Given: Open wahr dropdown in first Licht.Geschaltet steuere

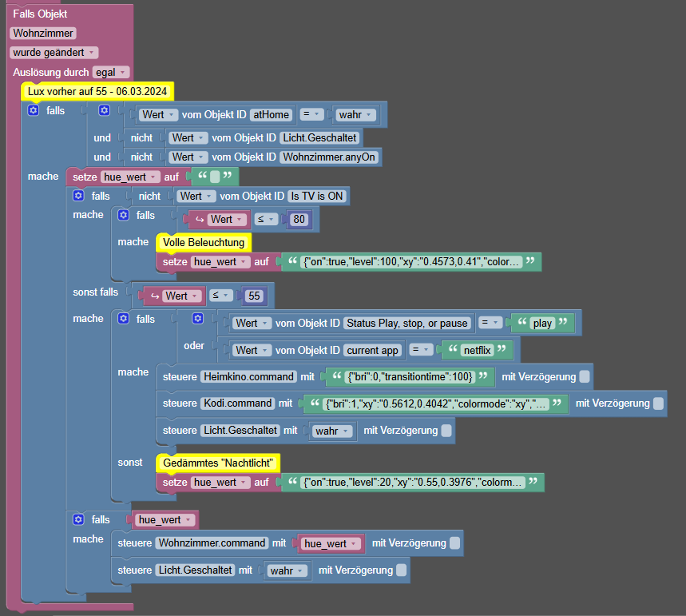Looking at the screenshot, I should click(x=332, y=431).
